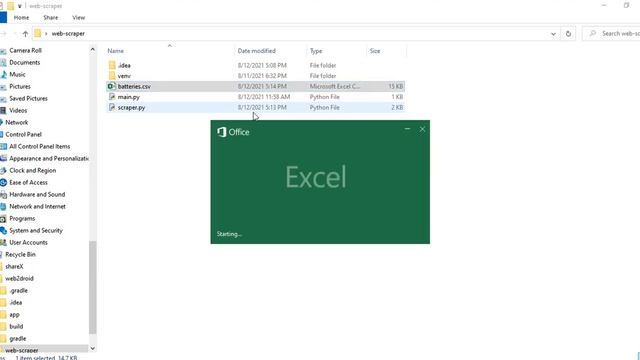The height and width of the screenshot is (360, 640).
Task: Click the venv folder name
Action: [124, 76]
